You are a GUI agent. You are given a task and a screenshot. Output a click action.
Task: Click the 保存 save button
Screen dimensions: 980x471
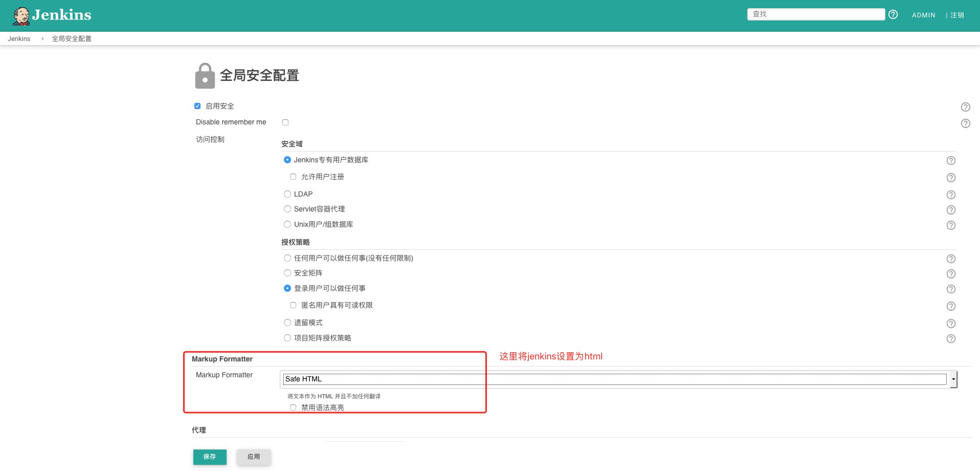tap(210, 457)
